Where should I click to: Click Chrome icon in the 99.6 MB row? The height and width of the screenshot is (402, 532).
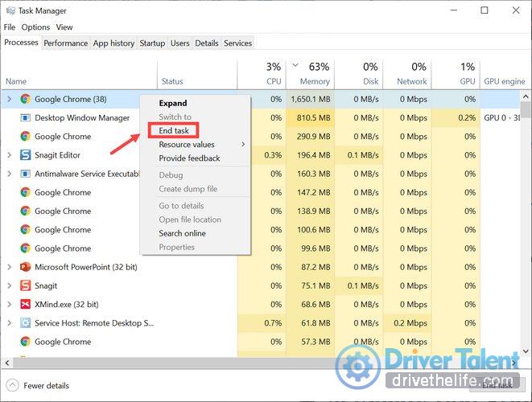(25, 248)
